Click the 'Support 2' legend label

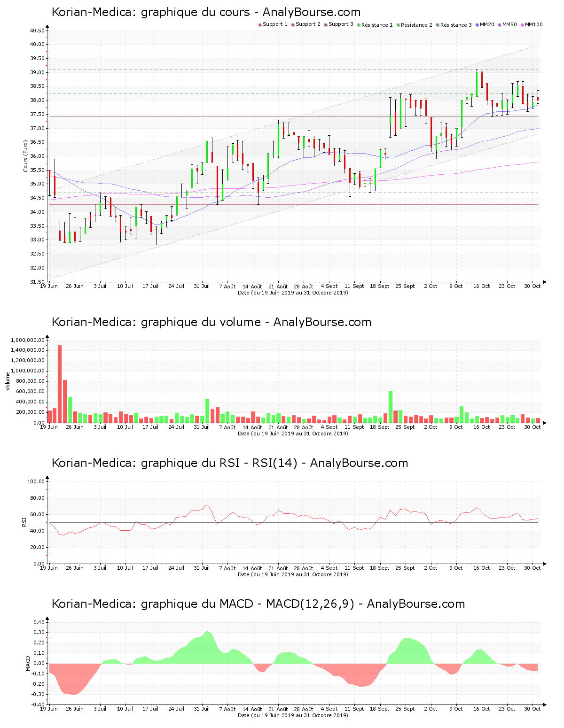pyautogui.click(x=308, y=24)
